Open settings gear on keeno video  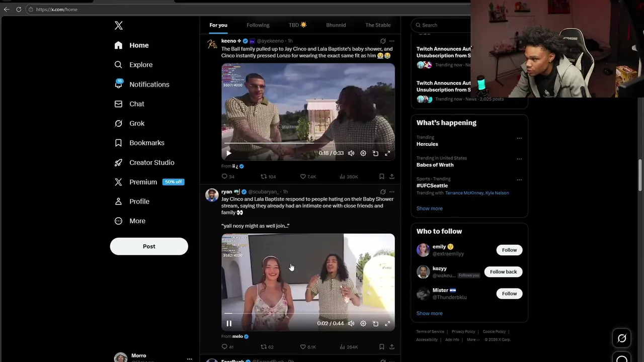[x=363, y=153]
